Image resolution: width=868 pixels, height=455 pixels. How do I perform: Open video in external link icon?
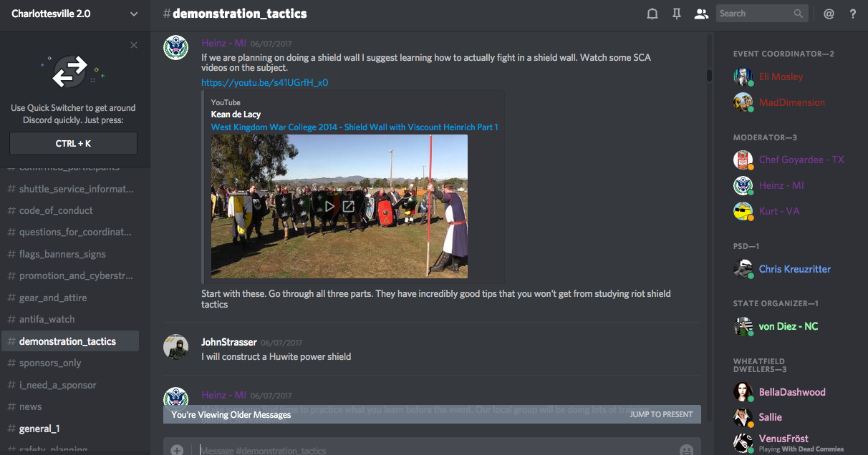point(349,206)
